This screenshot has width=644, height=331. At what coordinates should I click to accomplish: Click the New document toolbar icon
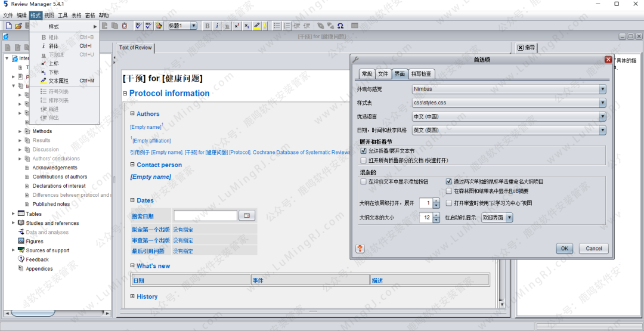9,26
